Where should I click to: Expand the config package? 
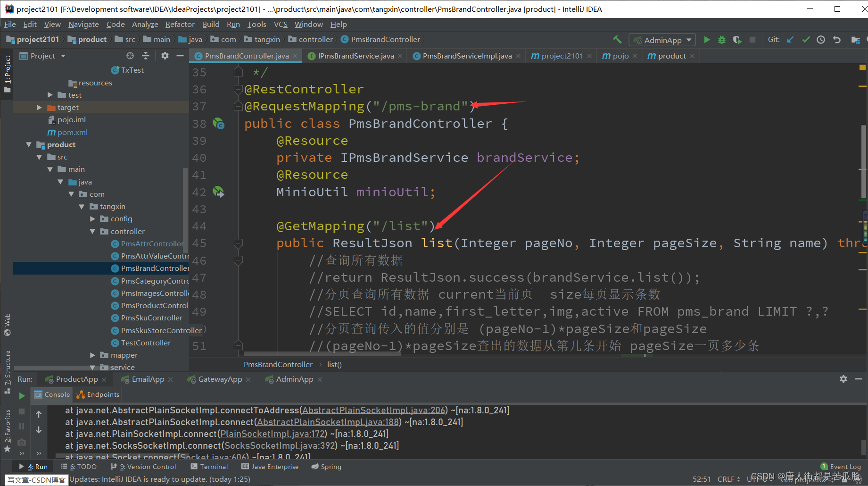[92, 219]
